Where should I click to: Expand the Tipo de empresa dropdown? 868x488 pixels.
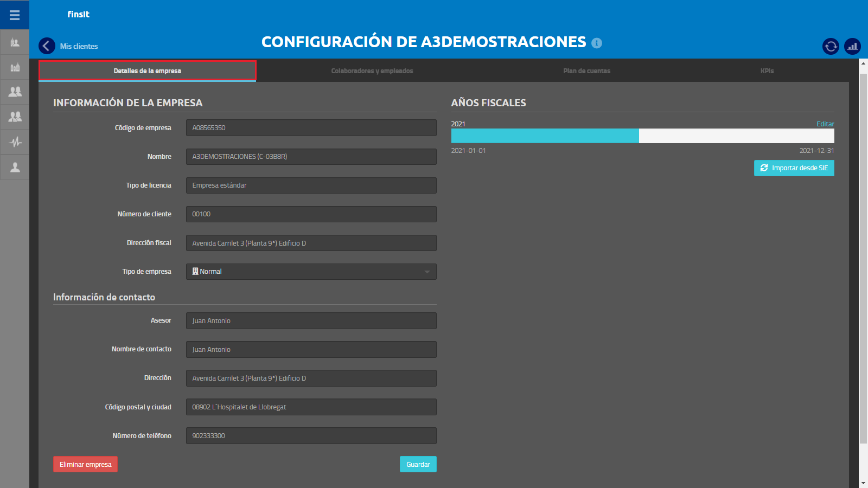pyautogui.click(x=311, y=272)
